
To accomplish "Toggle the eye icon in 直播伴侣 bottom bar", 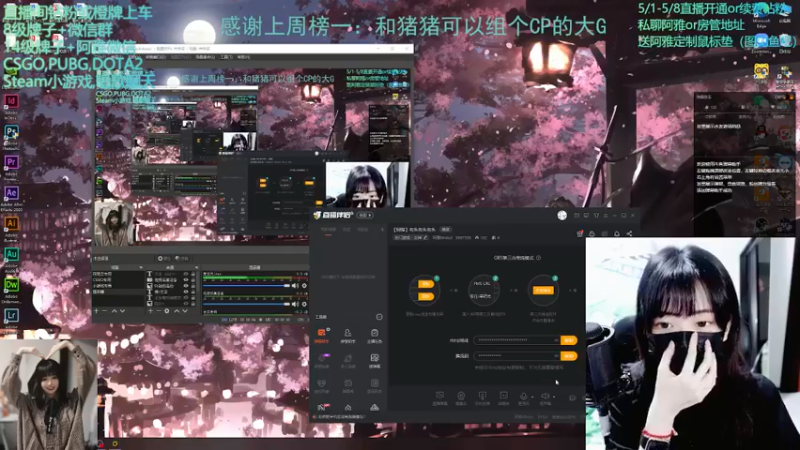I will (572, 397).
